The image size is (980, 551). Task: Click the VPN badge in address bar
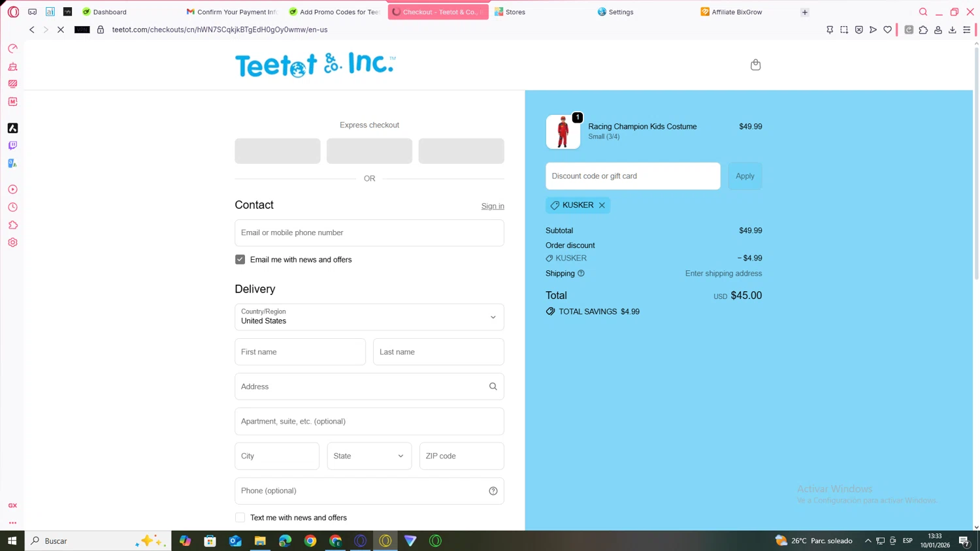point(82,29)
